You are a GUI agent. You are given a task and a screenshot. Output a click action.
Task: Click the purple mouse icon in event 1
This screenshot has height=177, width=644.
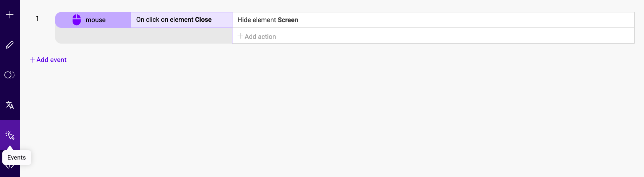click(77, 20)
